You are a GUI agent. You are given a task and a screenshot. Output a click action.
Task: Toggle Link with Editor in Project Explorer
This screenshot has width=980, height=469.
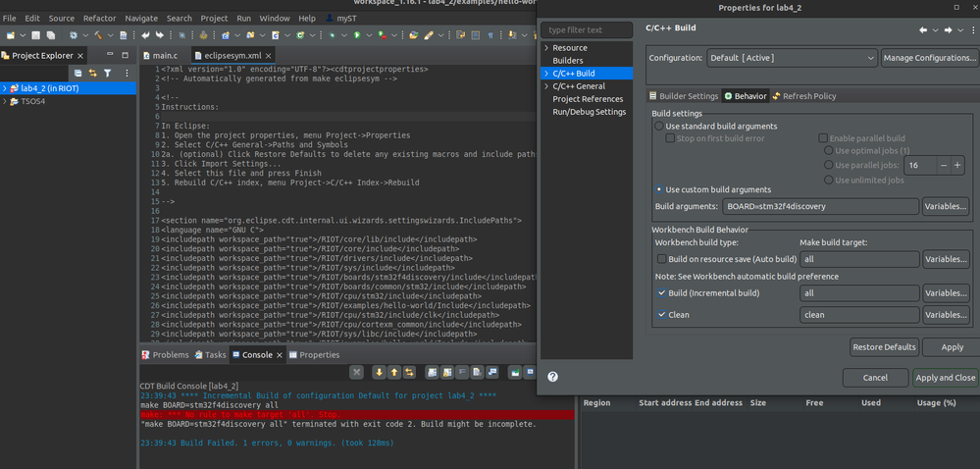(x=93, y=74)
